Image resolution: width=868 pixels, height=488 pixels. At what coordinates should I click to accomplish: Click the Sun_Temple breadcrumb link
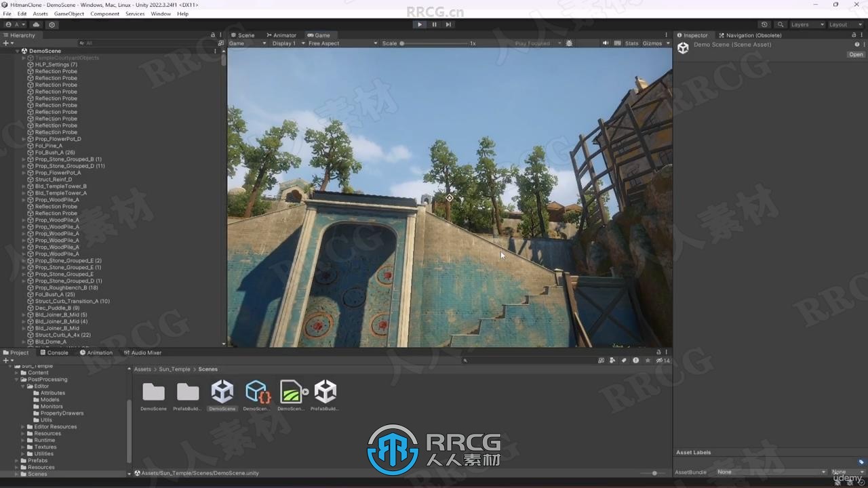click(174, 369)
